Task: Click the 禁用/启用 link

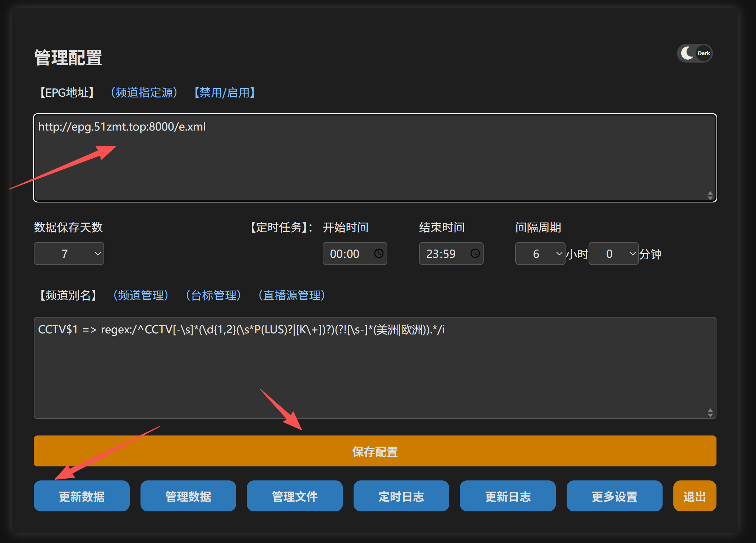Action: click(225, 93)
